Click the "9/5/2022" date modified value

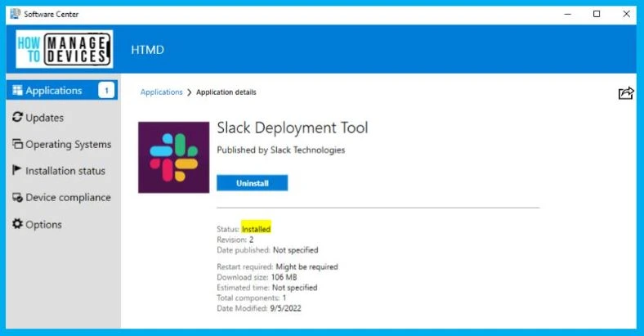285,308
